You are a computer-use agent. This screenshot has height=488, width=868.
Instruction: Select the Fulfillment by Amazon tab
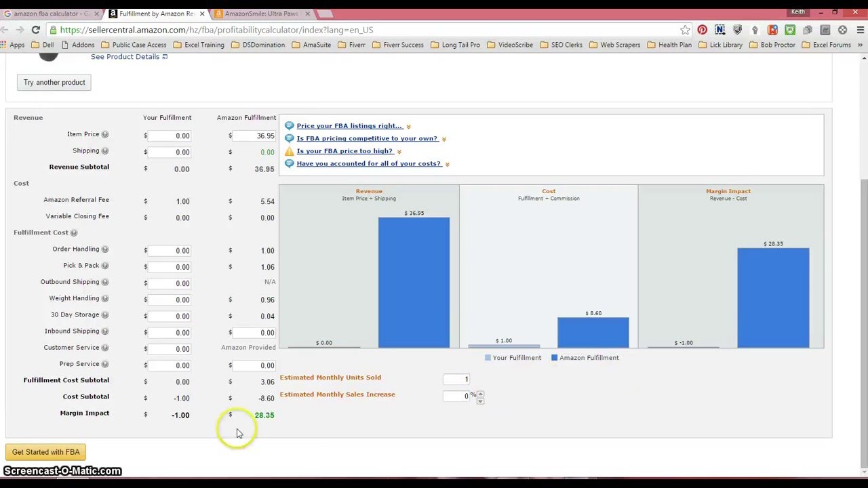pos(157,14)
